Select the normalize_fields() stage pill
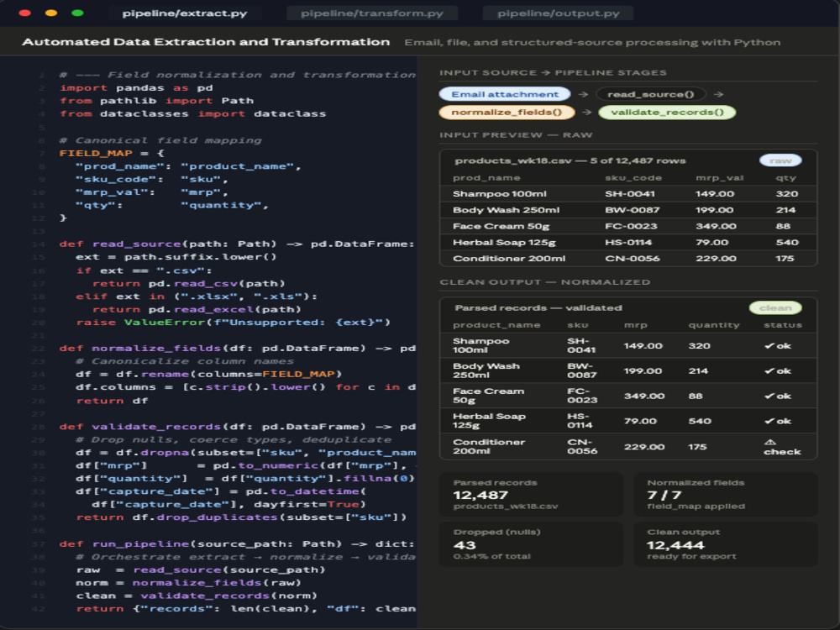840x630 pixels. pyautogui.click(x=507, y=112)
